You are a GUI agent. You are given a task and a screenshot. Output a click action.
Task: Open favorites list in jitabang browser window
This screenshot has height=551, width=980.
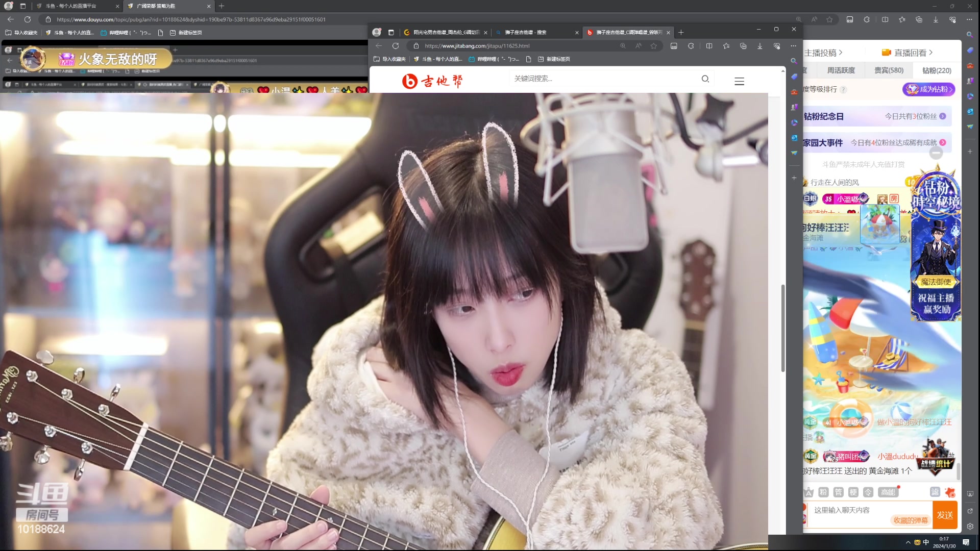726,46
